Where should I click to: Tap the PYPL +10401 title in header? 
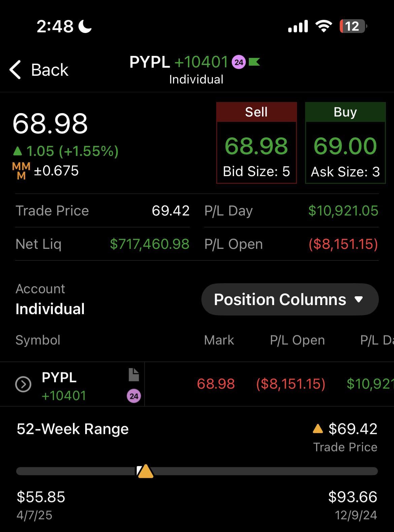click(x=179, y=62)
